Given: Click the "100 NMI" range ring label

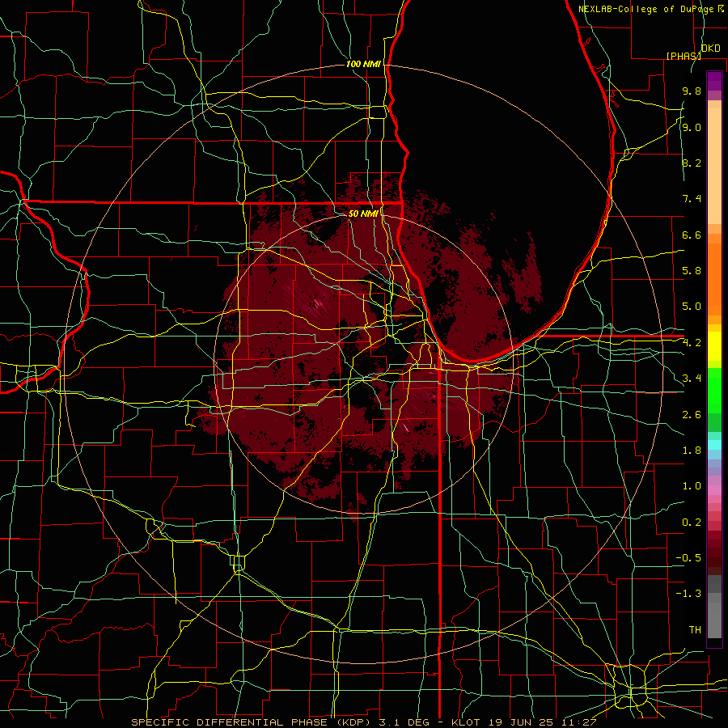Looking at the screenshot, I should coord(363,64).
